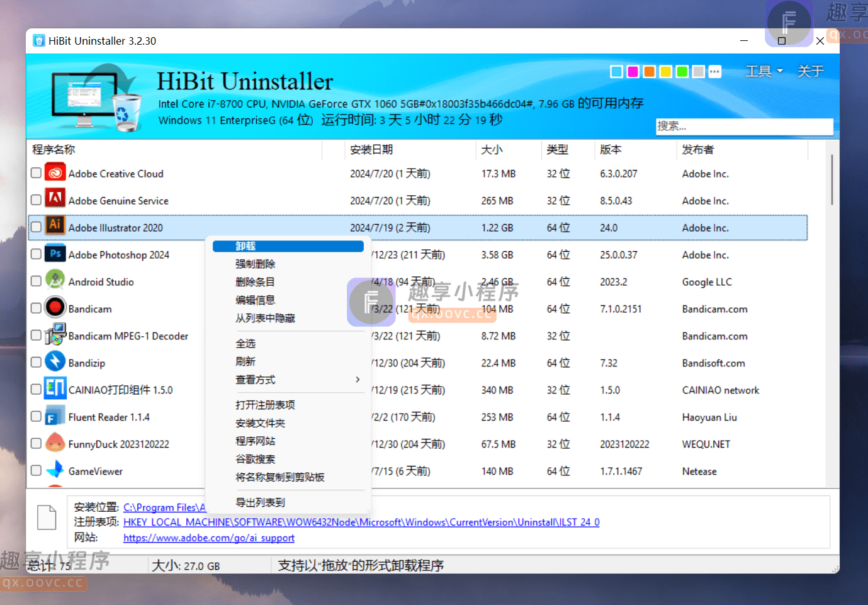This screenshot has height=605, width=868.
Task: Click the HiBit computer and recycle bin logo
Action: click(96, 98)
